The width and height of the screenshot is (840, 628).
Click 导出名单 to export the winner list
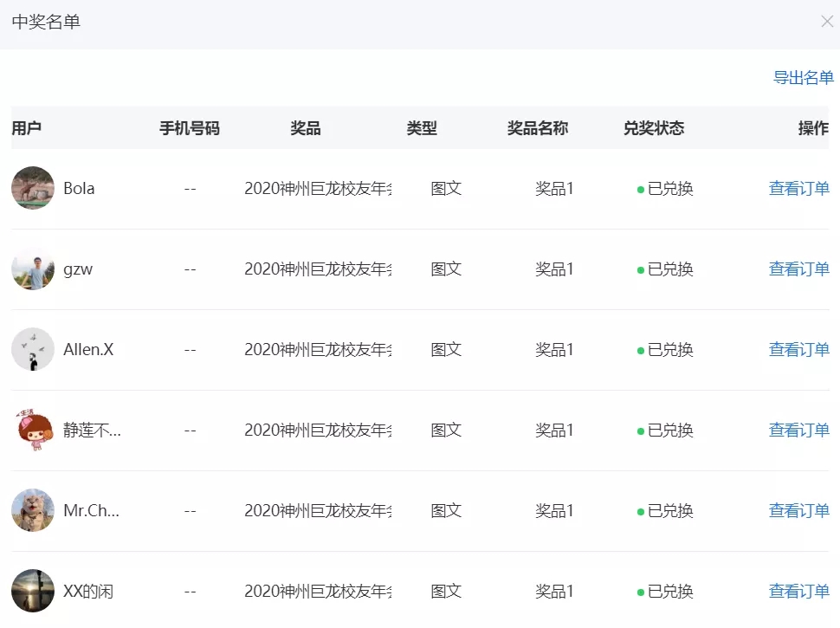click(803, 77)
